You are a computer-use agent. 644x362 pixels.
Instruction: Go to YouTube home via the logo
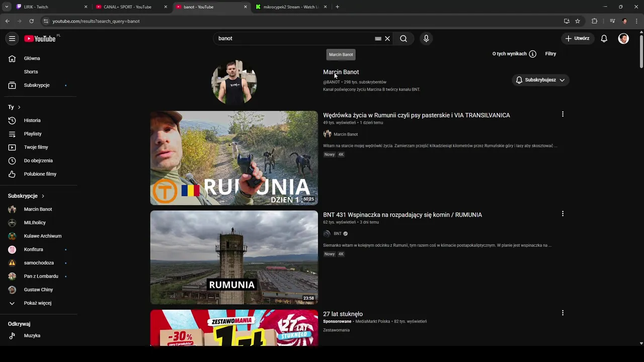click(x=39, y=39)
